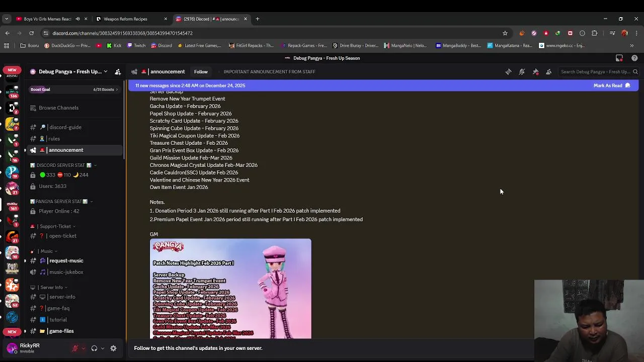Switch to Weapon Reform Recipes tab
Viewport: 644px width, 362px height.
click(x=132, y=19)
